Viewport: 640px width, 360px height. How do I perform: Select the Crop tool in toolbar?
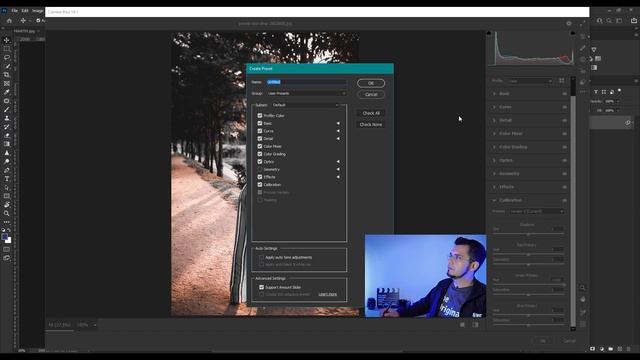click(7, 75)
